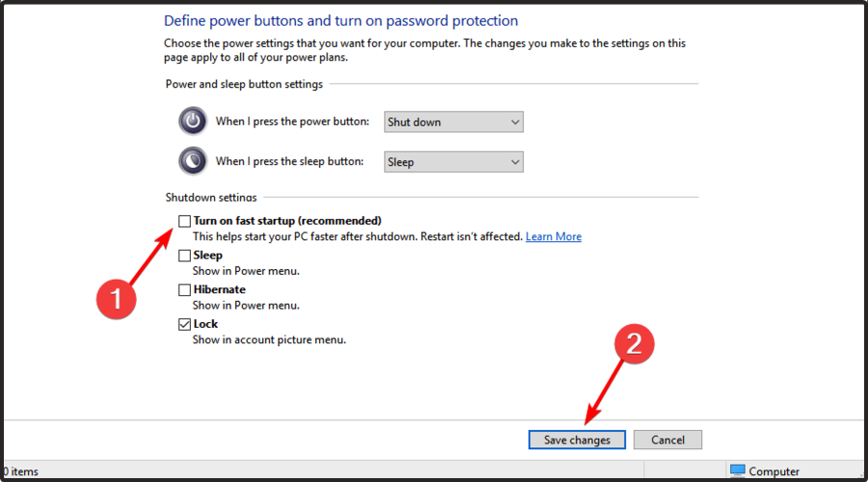Open the Sleep button action dropdown
Image resolution: width=868 pixels, height=482 pixels.
click(453, 162)
